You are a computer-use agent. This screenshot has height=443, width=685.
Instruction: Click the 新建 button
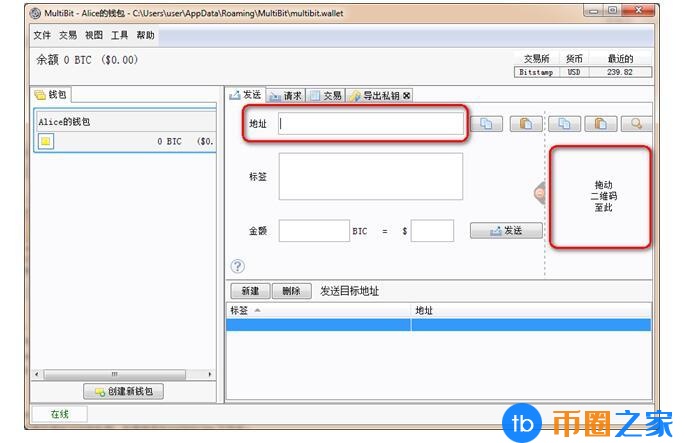(249, 291)
